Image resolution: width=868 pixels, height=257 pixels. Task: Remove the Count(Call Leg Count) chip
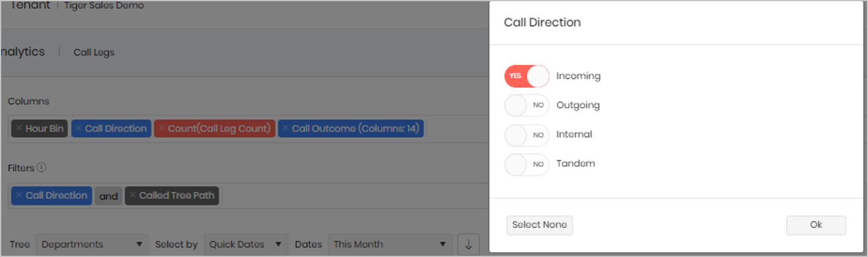point(161,128)
